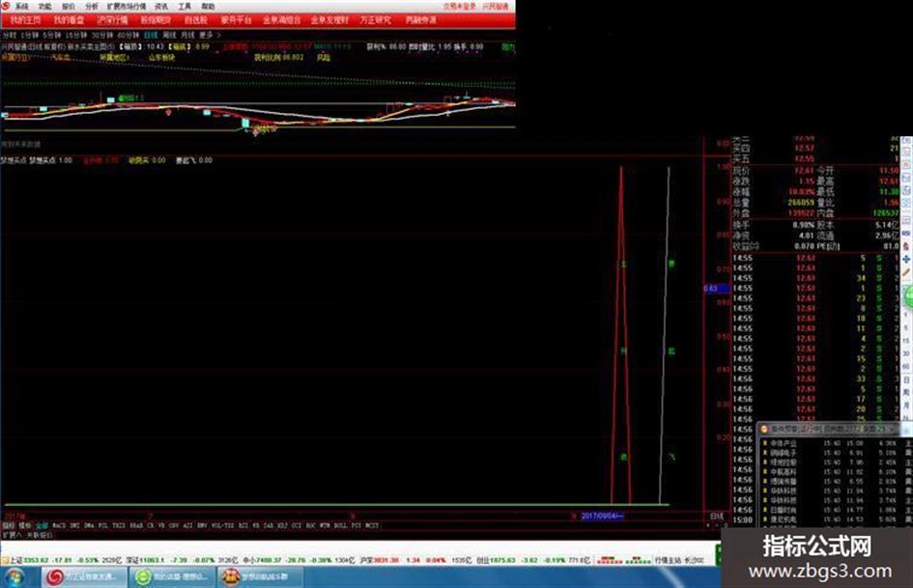This screenshot has width=913, height=588.
Task: Switch to the third taskbar application
Action: (x=261, y=577)
